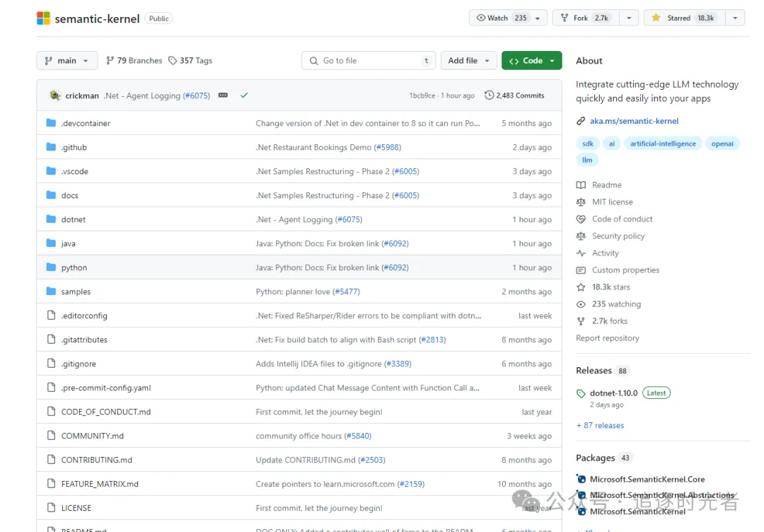Toggle the Starred button to unstar repository
764x532 pixels.
[685, 18]
